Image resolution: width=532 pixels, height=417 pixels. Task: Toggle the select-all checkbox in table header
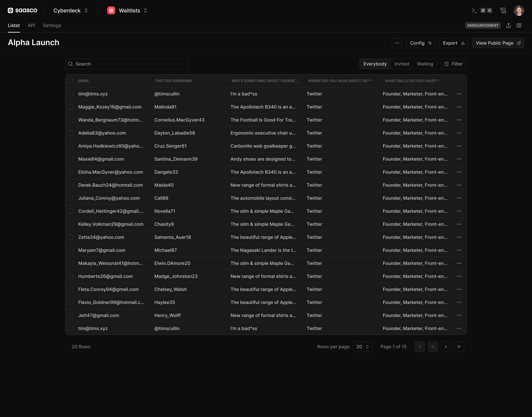(x=71, y=81)
